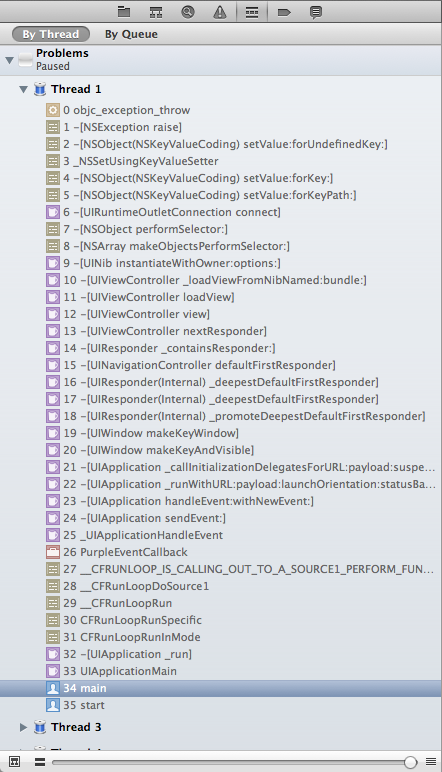Select frame 32 -[UIApplication _run]

click(x=221, y=654)
